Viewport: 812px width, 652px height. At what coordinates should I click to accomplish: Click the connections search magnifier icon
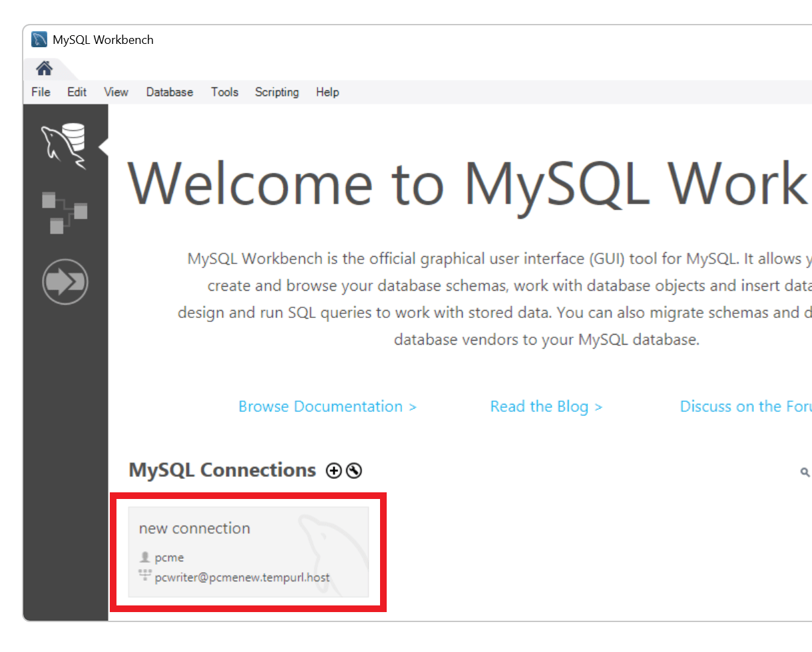click(x=805, y=472)
